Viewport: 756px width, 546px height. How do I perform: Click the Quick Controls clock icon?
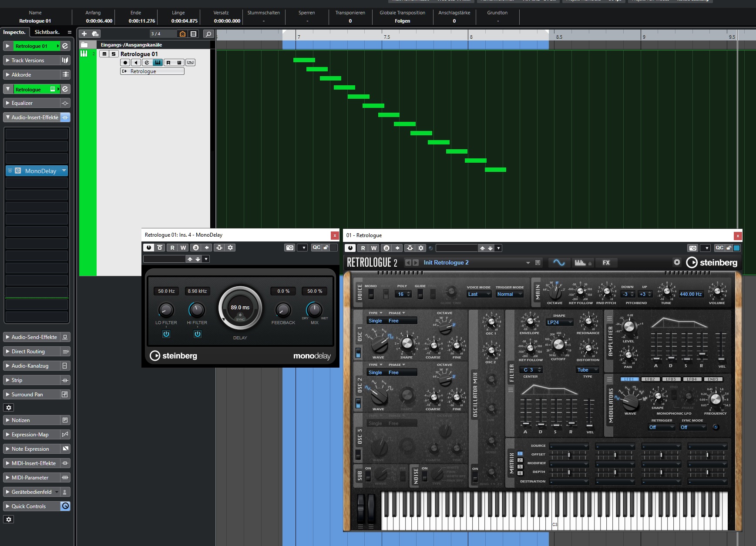coord(65,506)
